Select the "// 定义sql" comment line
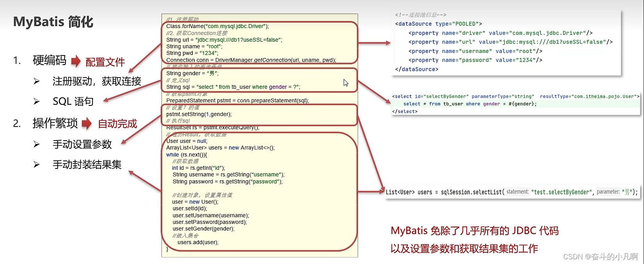This screenshot has width=644, height=264. (x=178, y=80)
